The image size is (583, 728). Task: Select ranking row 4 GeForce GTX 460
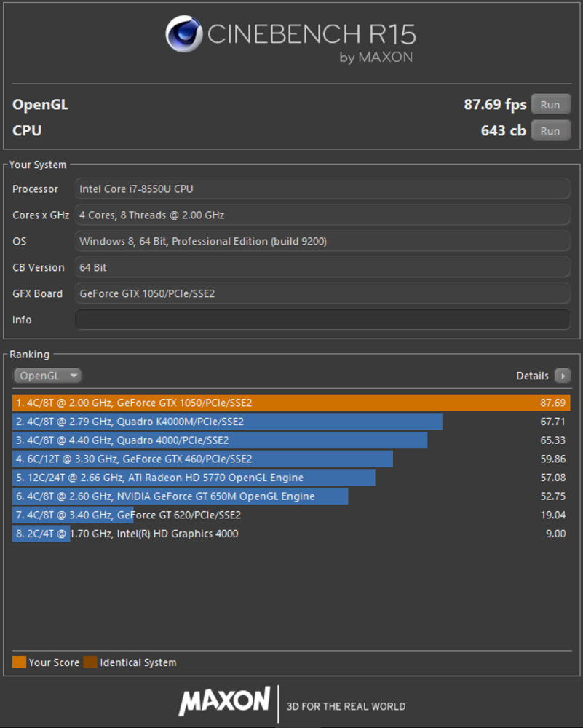[291, 459]
